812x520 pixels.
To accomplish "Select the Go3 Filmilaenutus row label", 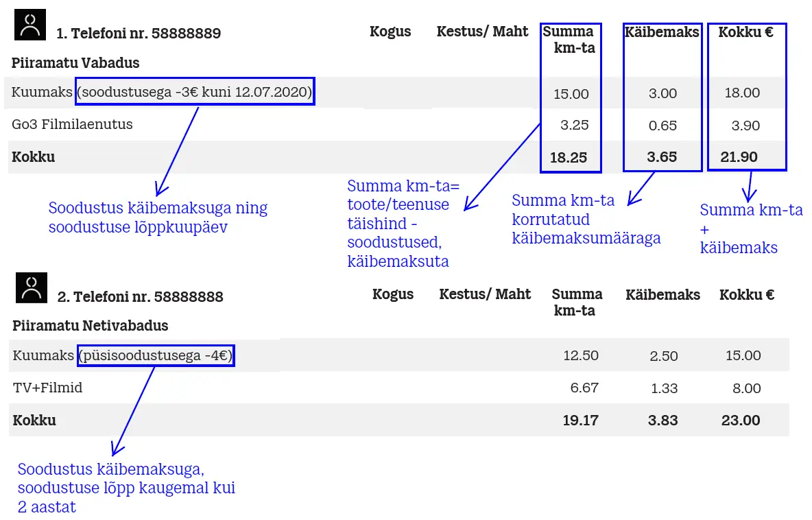I will (x=72, y=125).
